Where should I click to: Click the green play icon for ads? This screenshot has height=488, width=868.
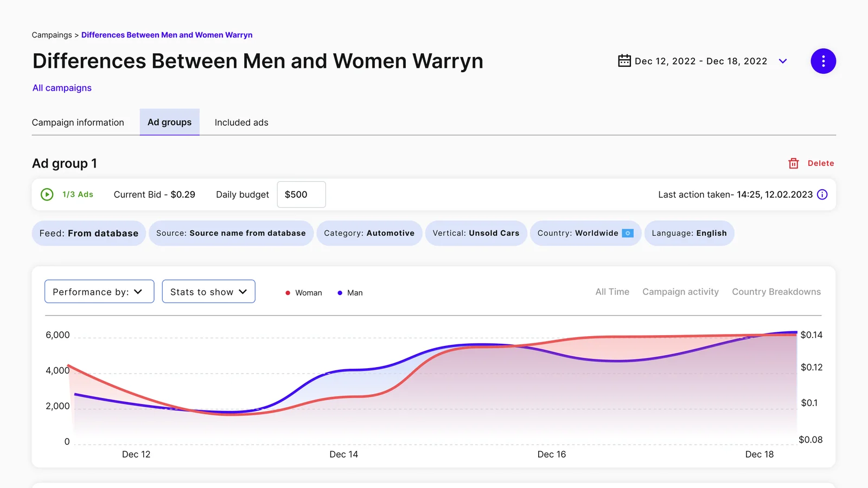pos(47,194)
